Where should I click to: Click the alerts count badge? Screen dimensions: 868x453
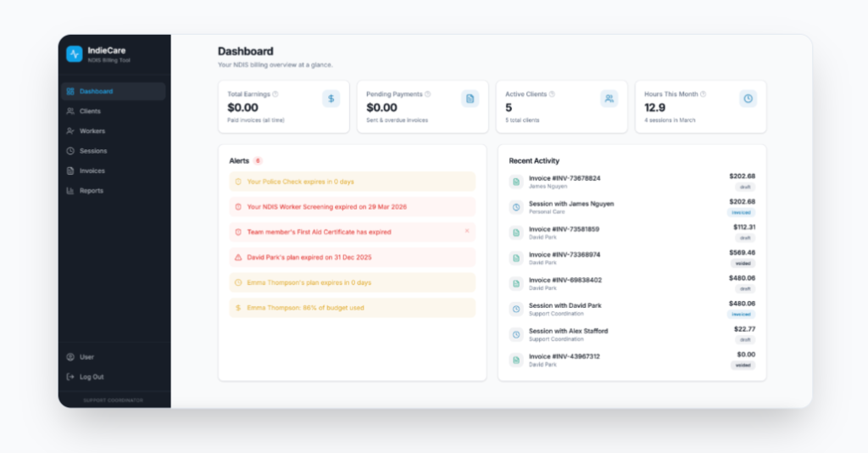click(x=258, y=161)
